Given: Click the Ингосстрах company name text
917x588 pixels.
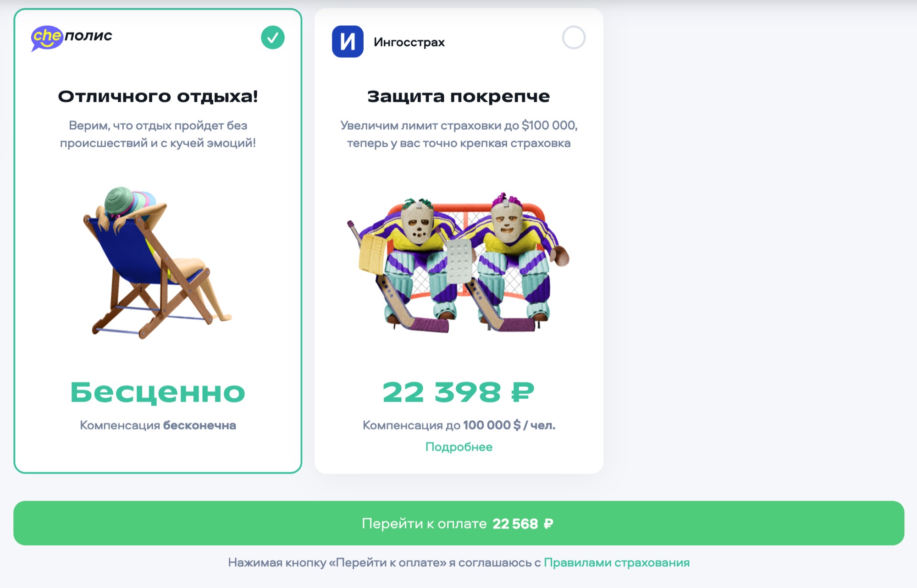Looking at the screenshot, I should pyautogui.click(x=409, y=42).
